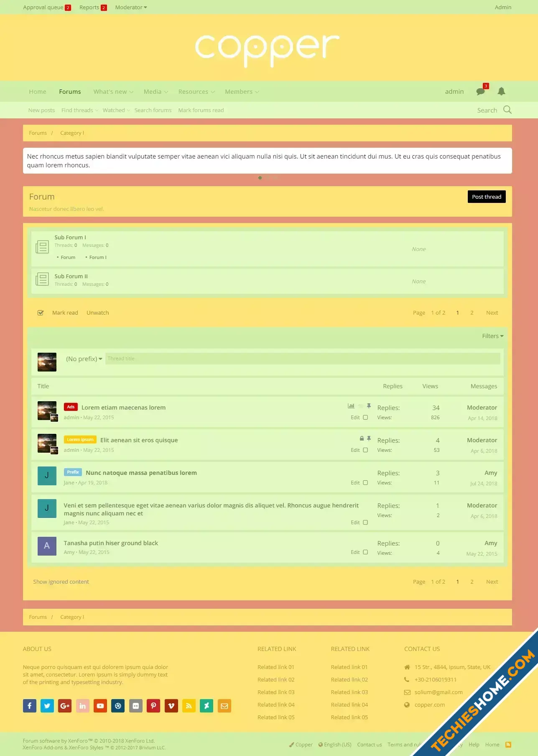The width and height of the screenshot is (538, 756).
Task: Open the Dribbble social icon
Action: click(x=118, y=706)
